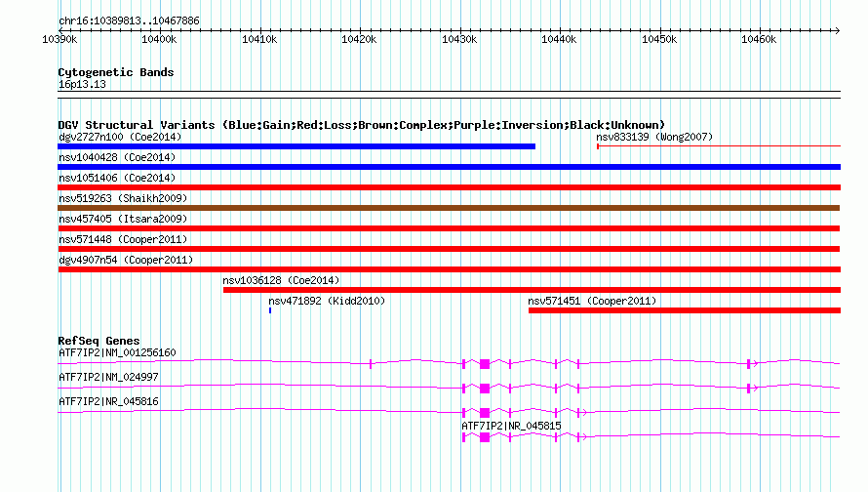Open the nsv1040428 (Coe2014) label
Viewport: 868px width, 492px height.
tap(117, 157)
